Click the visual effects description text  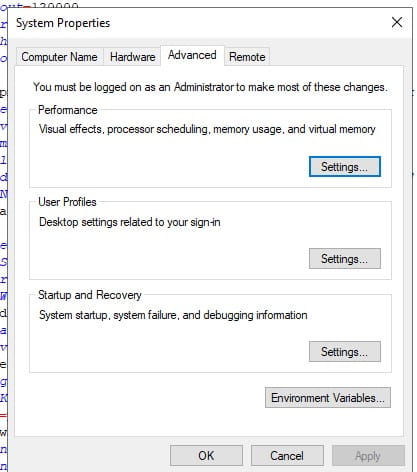point(207,129)
